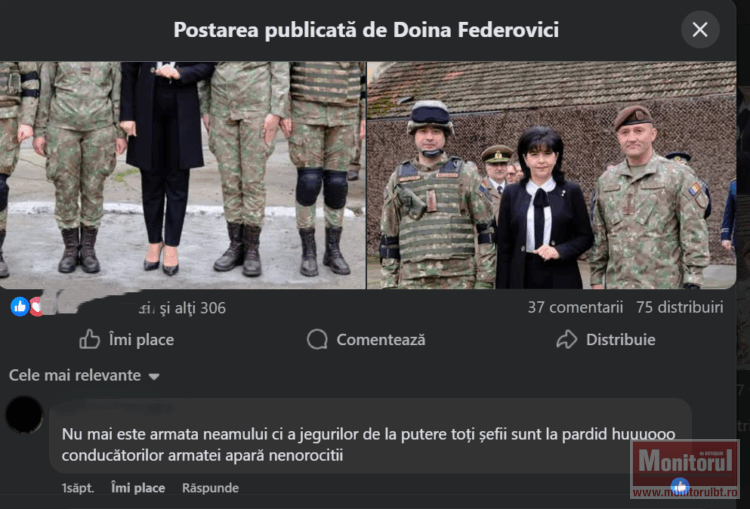Open the left photo of soldiers' boots
Image resolution: width=750 pixels, height=509 pixels.
point(183,175)
